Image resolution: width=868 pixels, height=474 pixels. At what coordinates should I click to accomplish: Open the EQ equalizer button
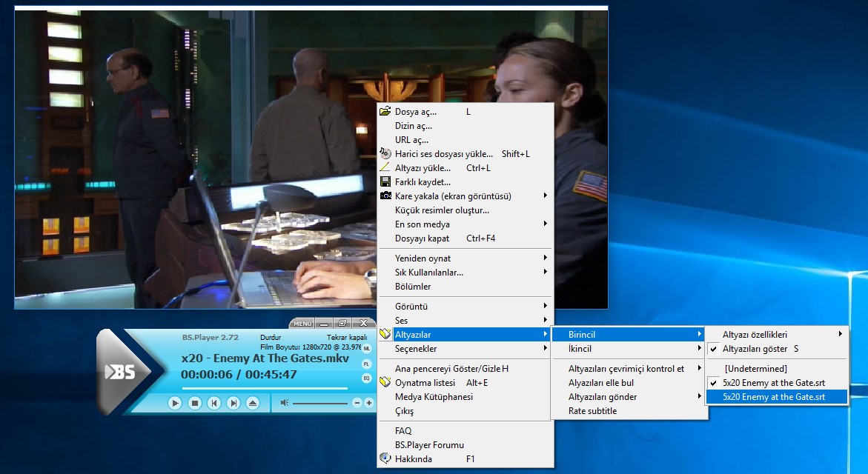[366, 378]
